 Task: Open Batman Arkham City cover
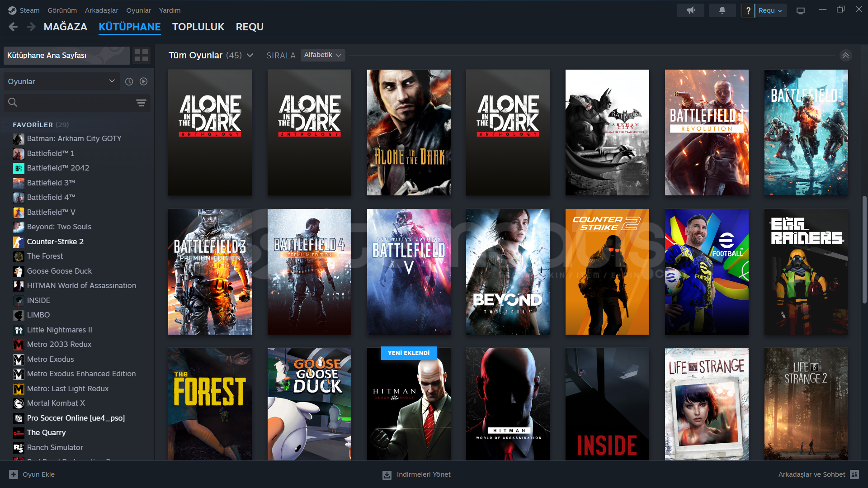607,133
